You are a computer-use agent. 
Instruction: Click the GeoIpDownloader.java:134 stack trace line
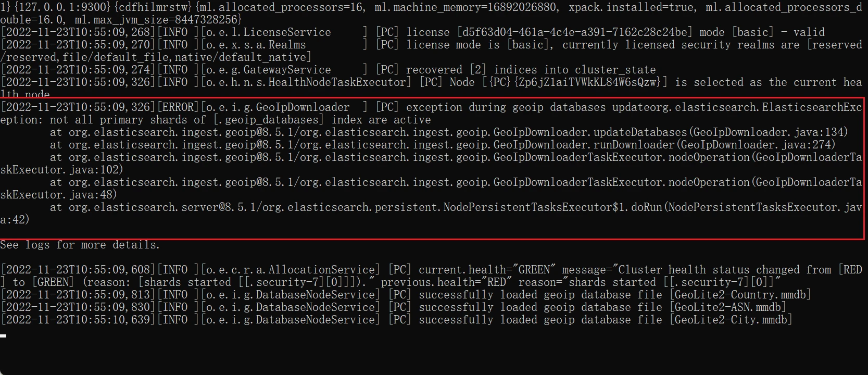pyautogui.click(x=449, y=132)
